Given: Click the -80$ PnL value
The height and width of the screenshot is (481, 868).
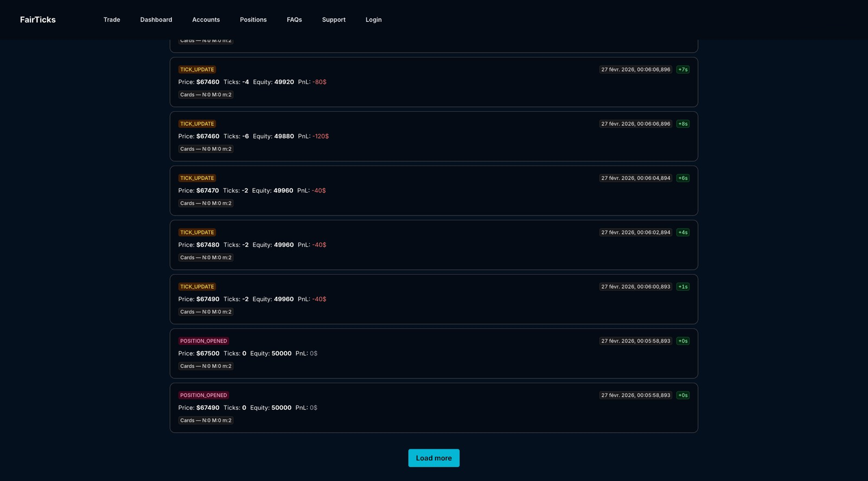Looking at the screenshot, I should (x=320, y=82).
